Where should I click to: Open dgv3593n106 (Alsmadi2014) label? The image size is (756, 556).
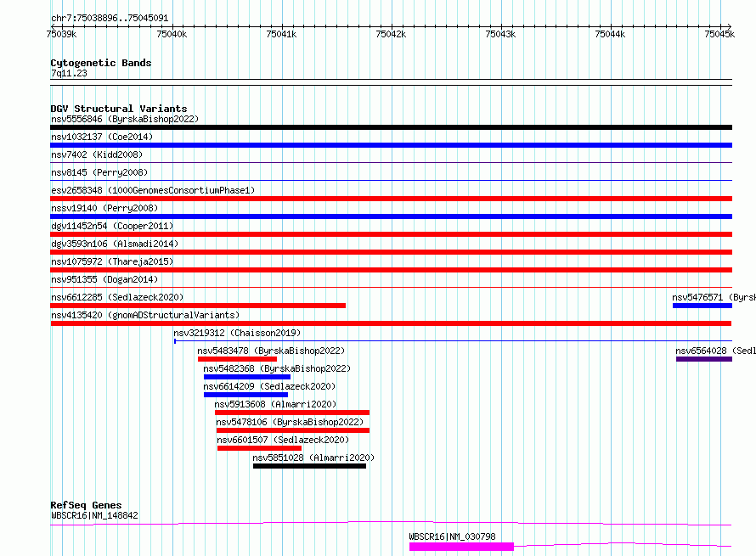[115, 244]
